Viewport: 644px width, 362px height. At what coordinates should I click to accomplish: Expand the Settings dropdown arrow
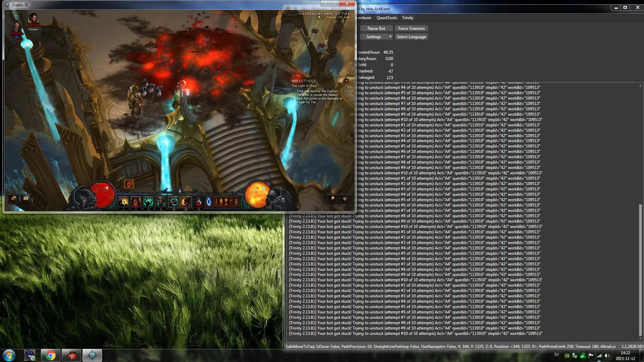pos(390,37)
